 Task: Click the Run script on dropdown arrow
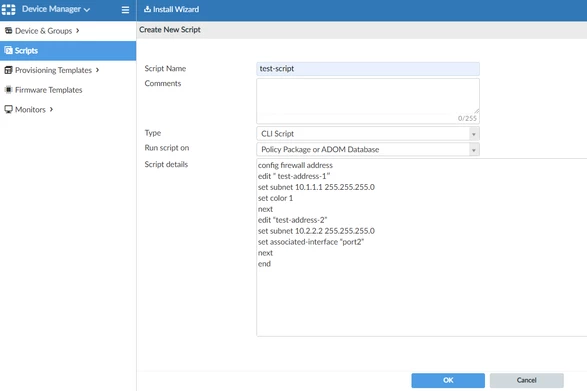point(474,150)
